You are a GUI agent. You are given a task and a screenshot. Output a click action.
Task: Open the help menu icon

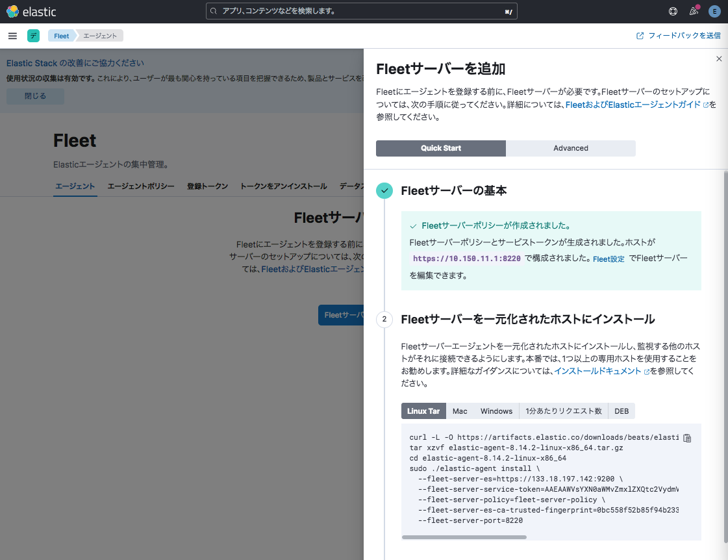coord(673,12)
